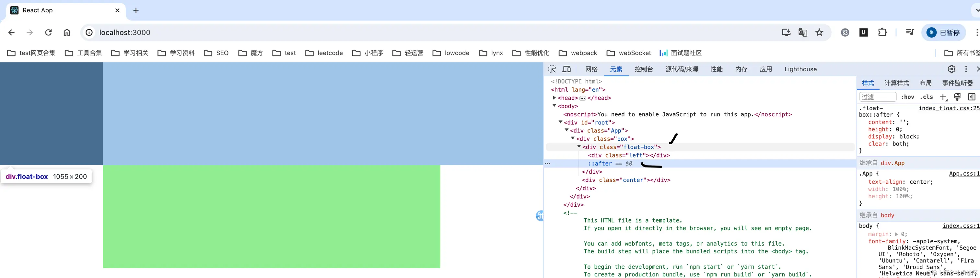Open the webpack bookmark folder
The height and width of the screenshot is (278, 980).
pyautogui.click(x=578, y=53)
